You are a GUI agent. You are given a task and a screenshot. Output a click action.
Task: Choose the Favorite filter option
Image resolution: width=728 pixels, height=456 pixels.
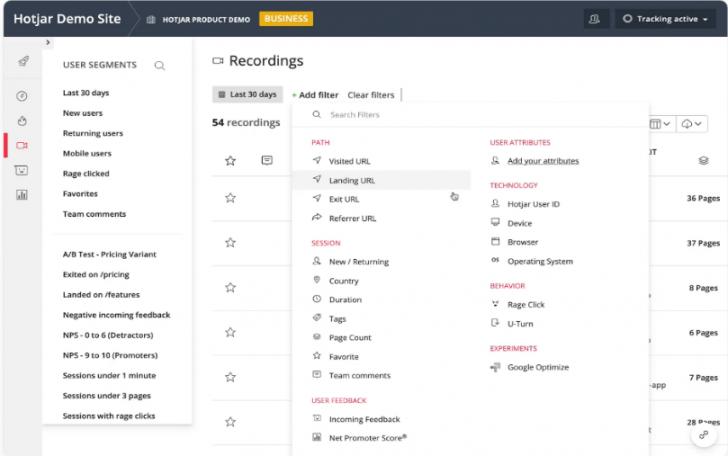tap(343, 357)
